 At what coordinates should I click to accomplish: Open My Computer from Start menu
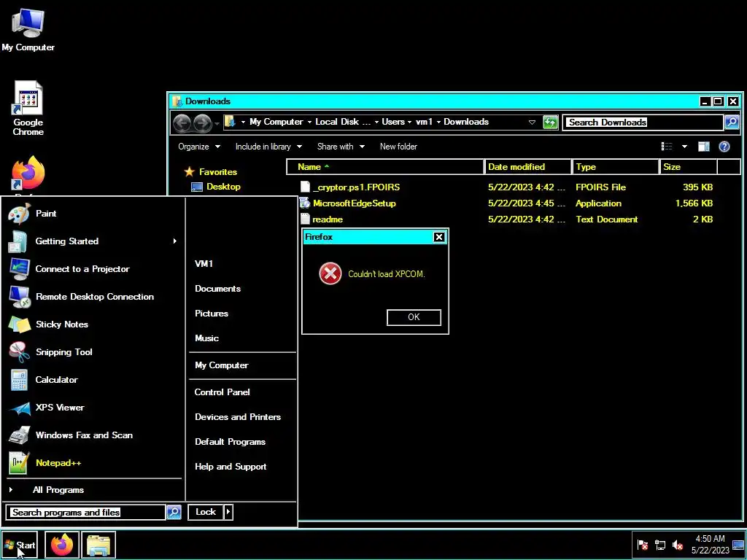click(222, 365)
